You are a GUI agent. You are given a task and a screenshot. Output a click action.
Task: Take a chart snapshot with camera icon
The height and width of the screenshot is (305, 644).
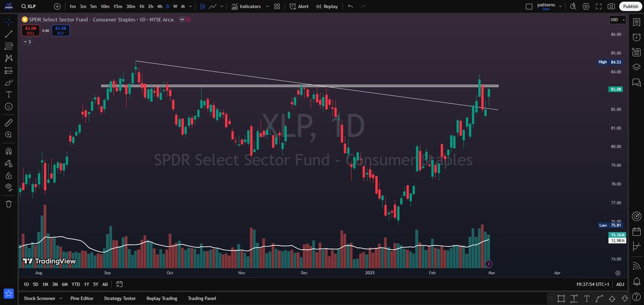pos(611,6)
